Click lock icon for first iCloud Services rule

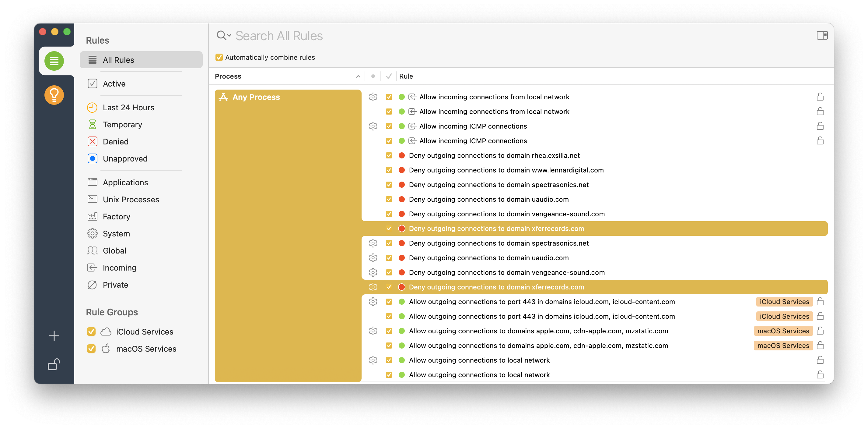(820, 302)
